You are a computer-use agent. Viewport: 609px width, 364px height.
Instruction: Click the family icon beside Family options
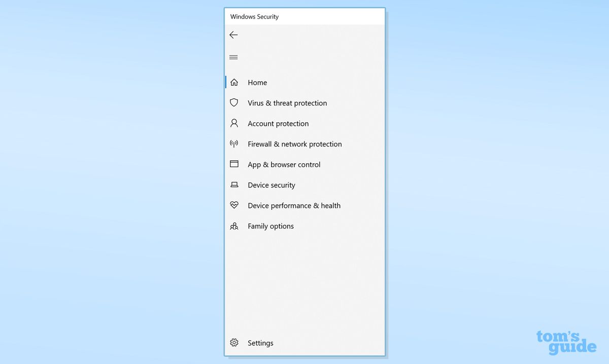(234, 226)
